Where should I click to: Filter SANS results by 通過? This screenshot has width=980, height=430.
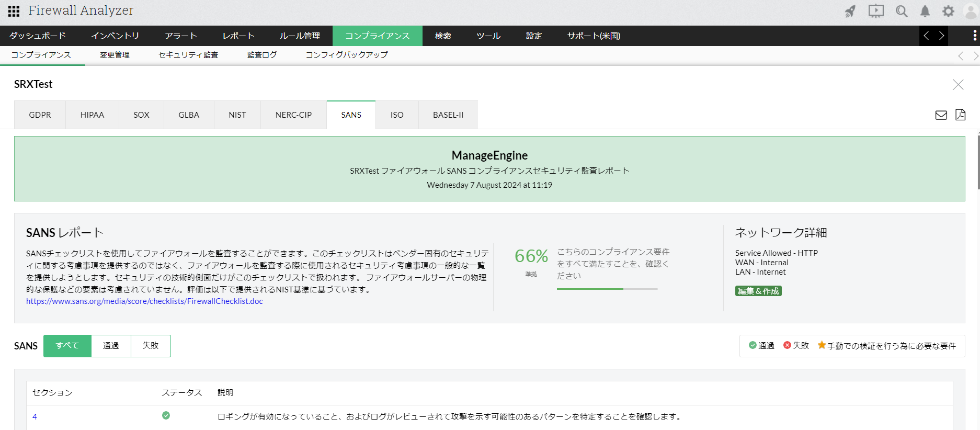(x=111, y=346)
